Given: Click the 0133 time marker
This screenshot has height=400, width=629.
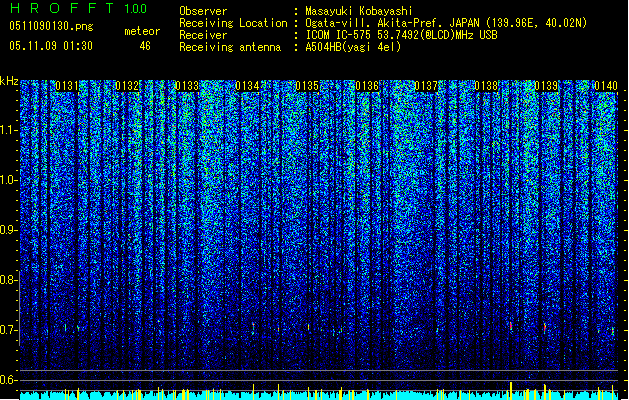Looking at the screenshot, I should point(187,86).
